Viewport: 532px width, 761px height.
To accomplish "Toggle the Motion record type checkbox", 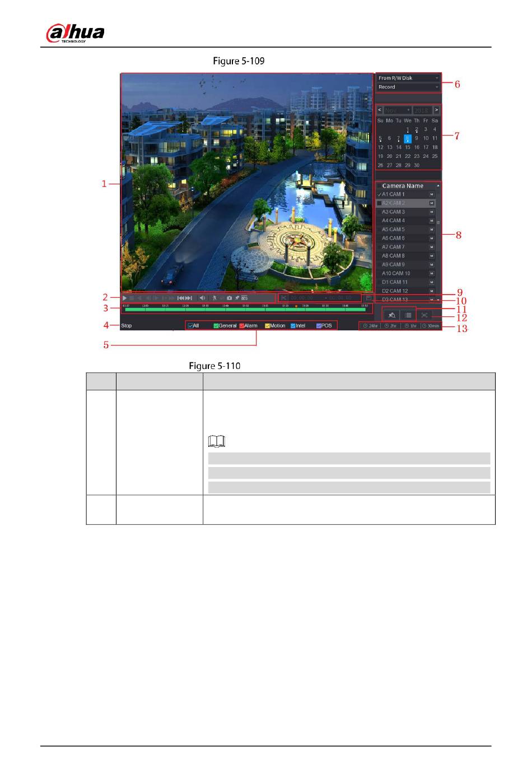I will [x=268, y=325].
